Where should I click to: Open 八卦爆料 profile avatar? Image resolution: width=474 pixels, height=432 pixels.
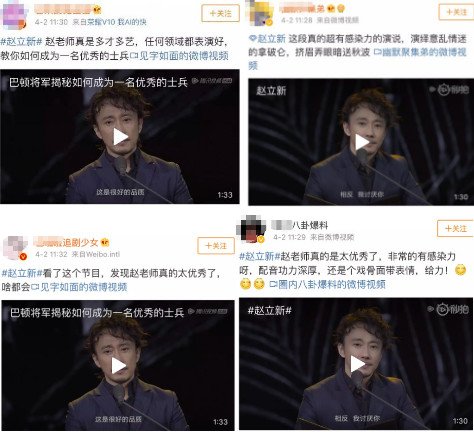pos(252,228)
